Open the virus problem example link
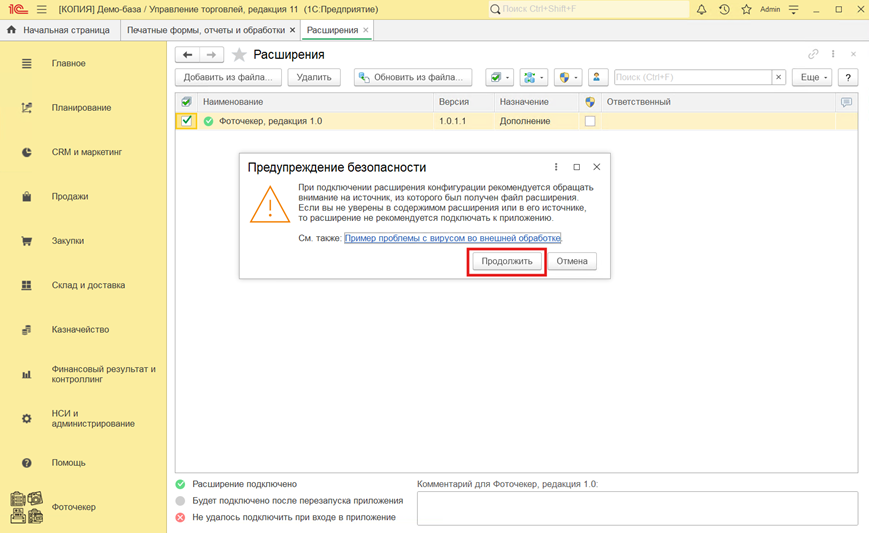The height and width of the screenshot is (533, 869). (452, 238)
